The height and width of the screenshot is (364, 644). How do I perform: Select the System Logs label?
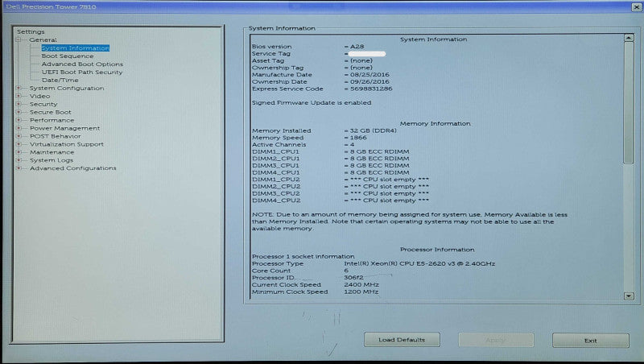(x=51, y=160)
